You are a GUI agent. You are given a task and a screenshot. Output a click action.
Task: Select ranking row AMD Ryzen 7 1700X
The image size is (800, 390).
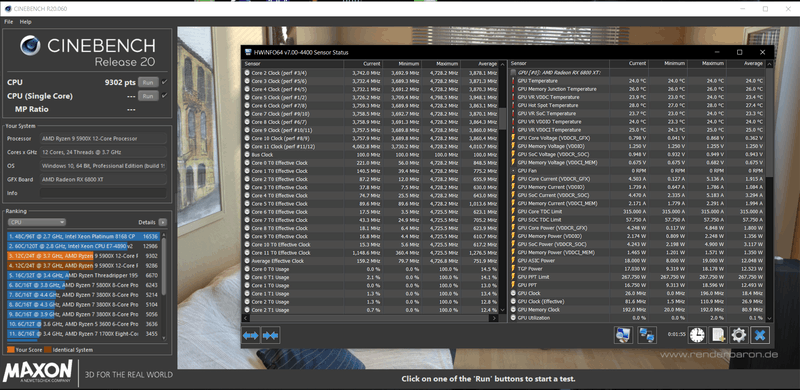tap(84, 333)
